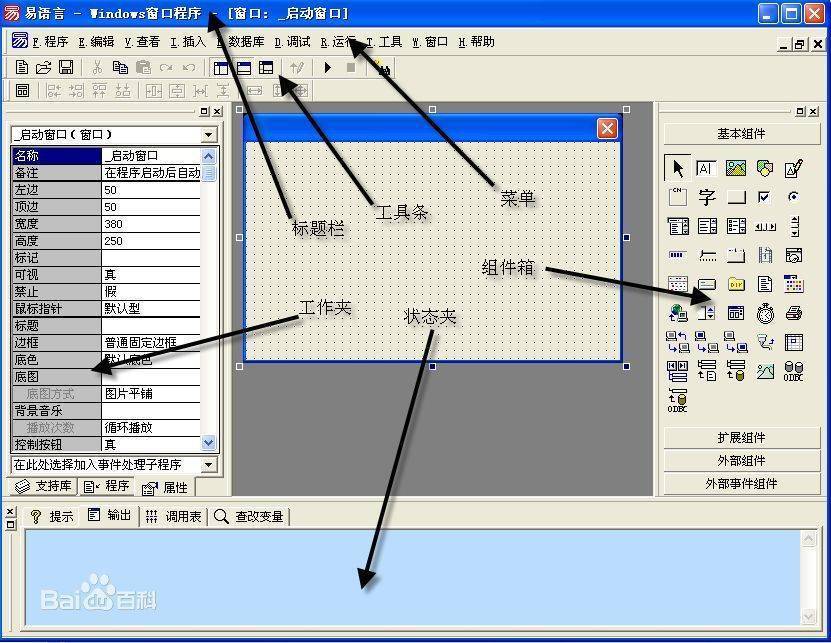Viewport: 831px width, 643px height.
Task: Select the radio button component icon
Action: click(793, 197)
